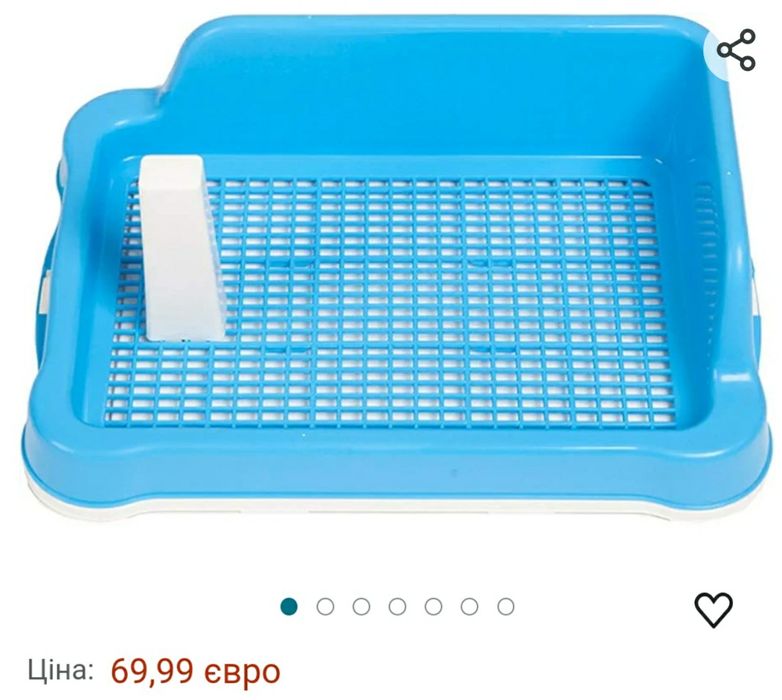Viewport: 782px width, 700px height.
Task: Show the fourth product image via its dot
Action: coord(397,607)
